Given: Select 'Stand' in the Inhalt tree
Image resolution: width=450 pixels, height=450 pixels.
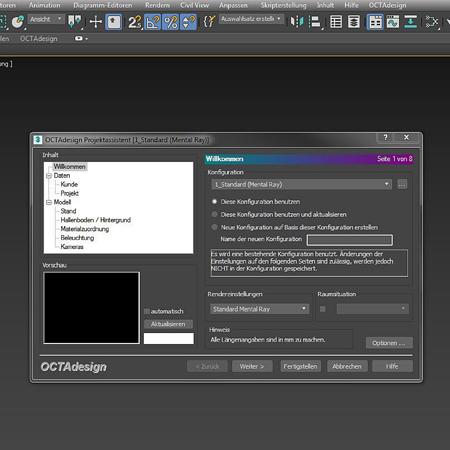Looking at the screenshot, I should [68, 211].
